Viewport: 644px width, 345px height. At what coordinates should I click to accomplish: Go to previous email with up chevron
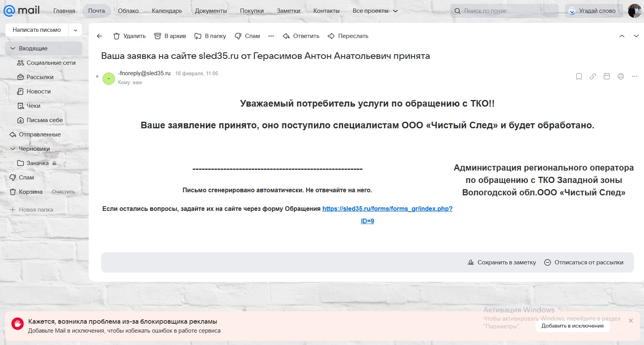click(x=622, y=36)
